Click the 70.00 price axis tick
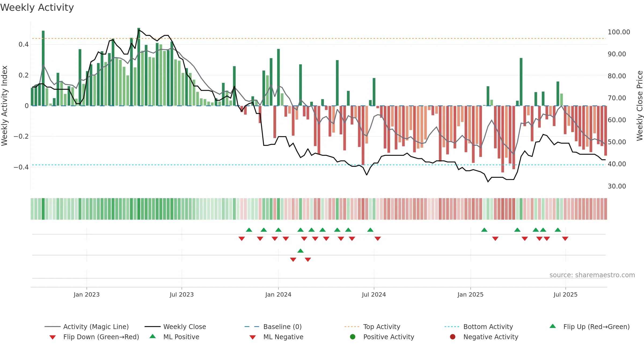This screenshot has height=362, width=644. click(x=617, y=98)
